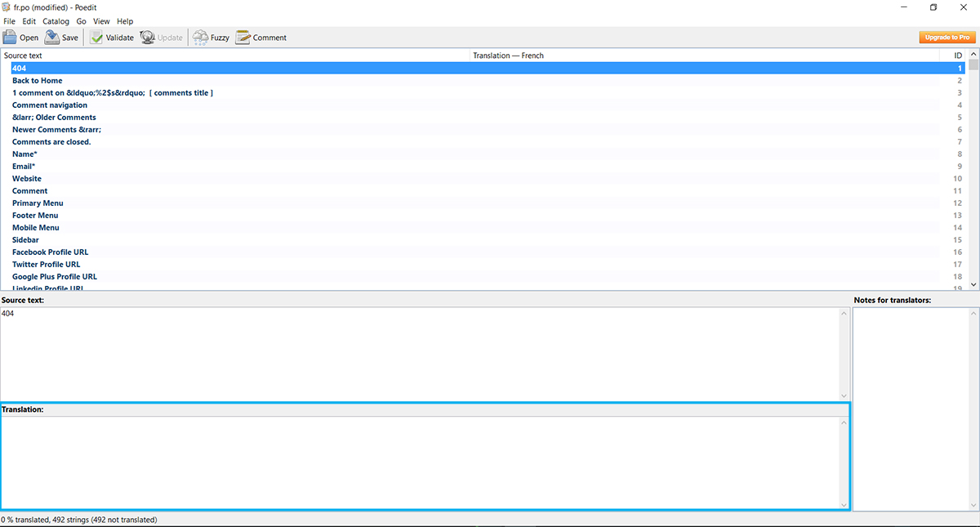This screenshot has height=527, width=980.
Task: Click the translation status bar text
Action: click(79, 520)
